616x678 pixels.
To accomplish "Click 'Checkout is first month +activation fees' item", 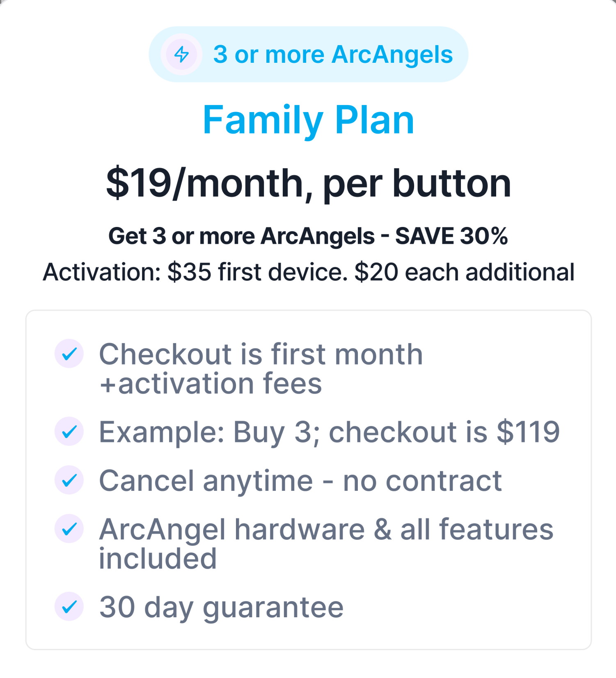I will (x=261, y=369).
